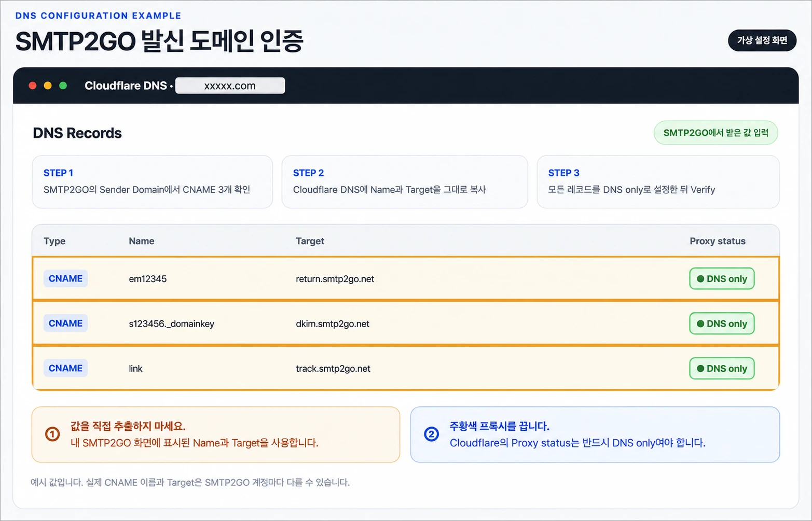
Task: Click the Proxy status column header
Action: click(x=718, y=241)
